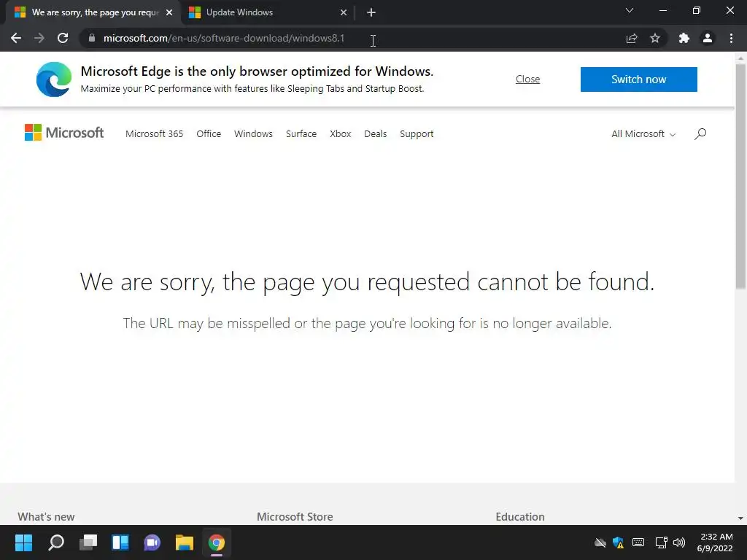Image resolution: width=747 pixels, height=560 pixels.
Task: Click the page vertical scrollbar thumb
Action: (740, 176)
